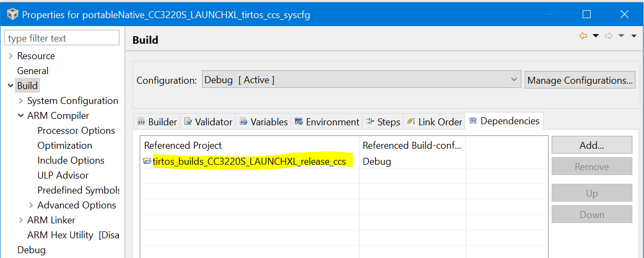Click the Manage Configurations button
Viewport: 644px width, 258px height.
(579, 80)
